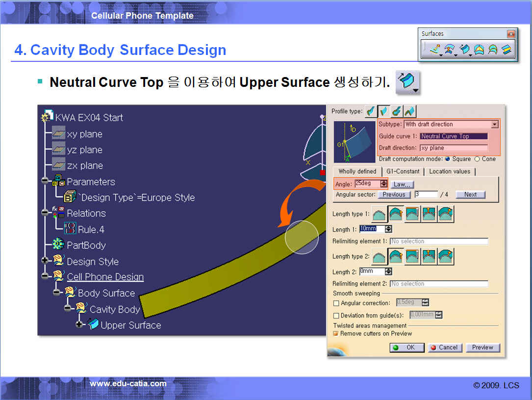
Task: Choose third Length type 2 icon
Action: click(x=412, y=257)
